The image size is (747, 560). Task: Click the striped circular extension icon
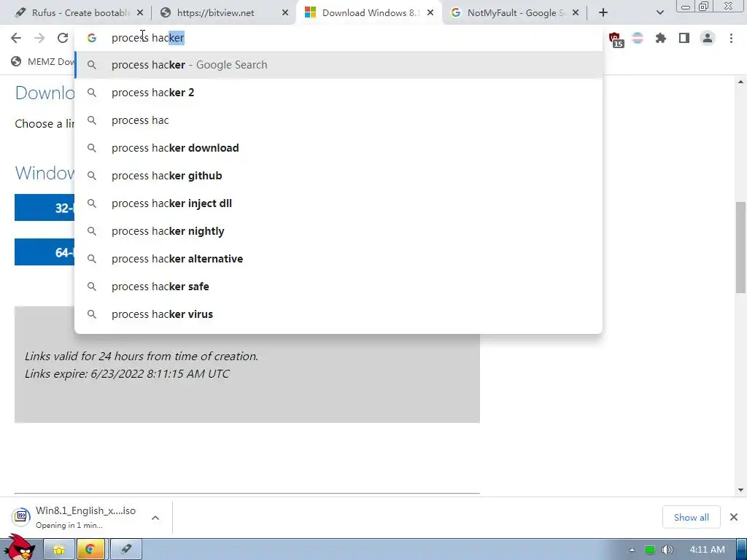tap(638, 38)
